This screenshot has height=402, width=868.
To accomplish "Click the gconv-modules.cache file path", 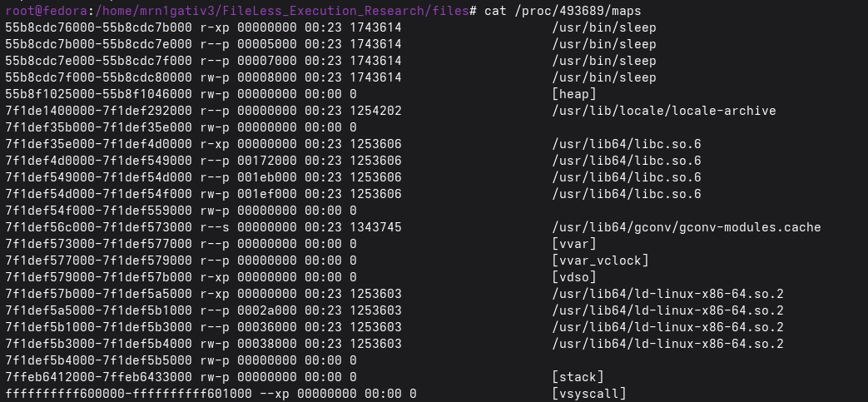I will click(687, 227).
